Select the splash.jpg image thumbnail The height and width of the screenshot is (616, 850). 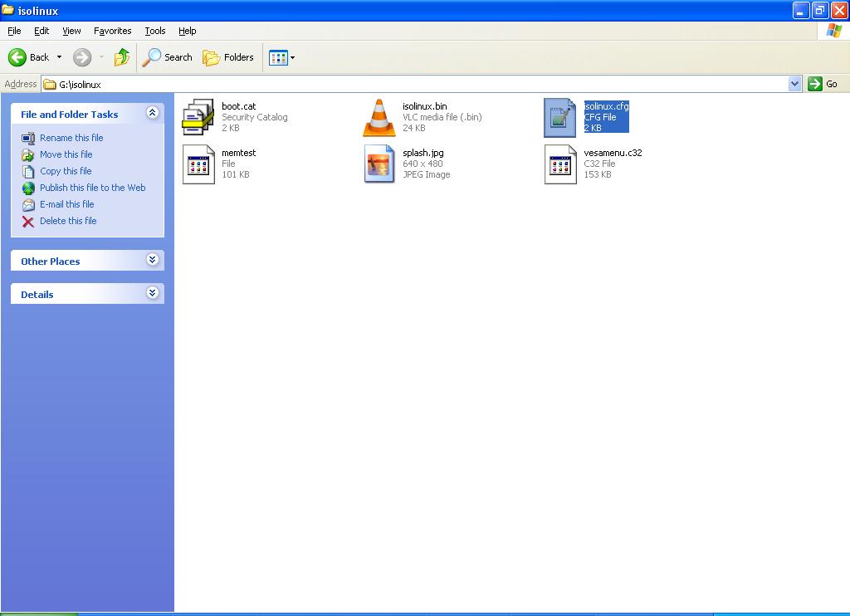point(379,164)
